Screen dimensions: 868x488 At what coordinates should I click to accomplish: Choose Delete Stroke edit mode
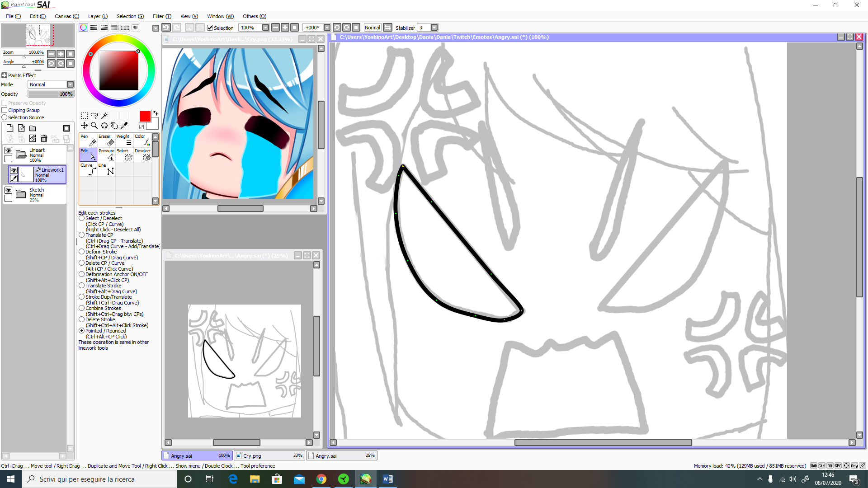click(x=81, y=319)
